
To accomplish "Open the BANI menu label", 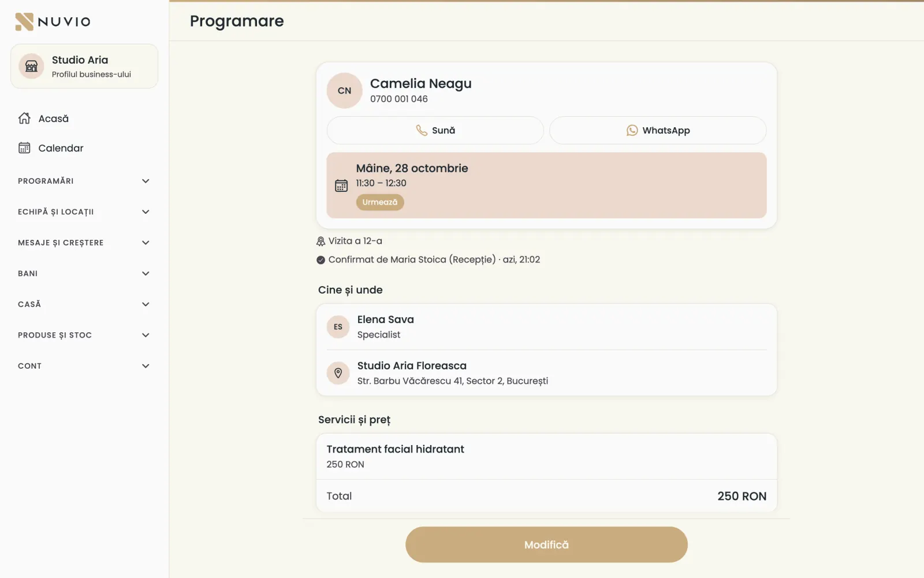I will click(28, 273).
